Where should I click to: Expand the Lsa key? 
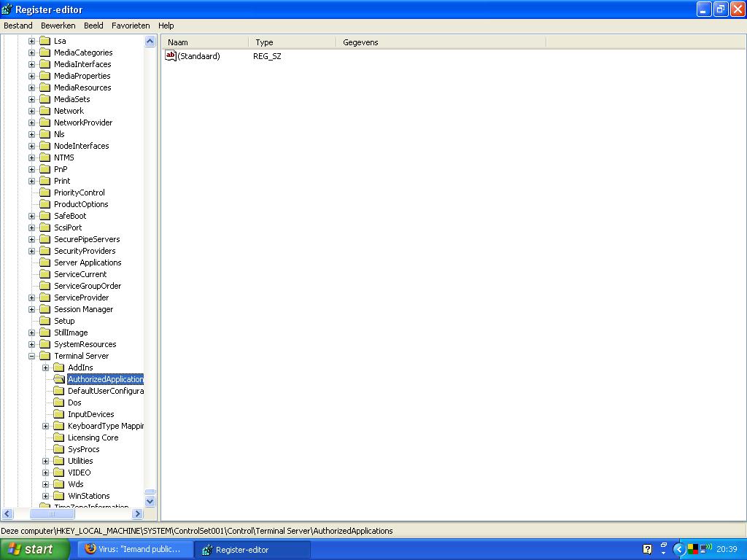[31, 41]
